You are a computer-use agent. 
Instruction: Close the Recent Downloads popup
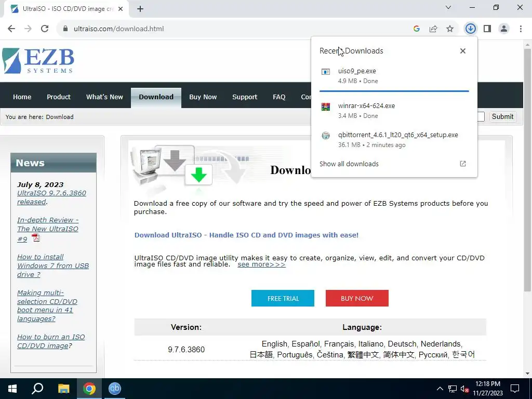(x=463, y=51)
